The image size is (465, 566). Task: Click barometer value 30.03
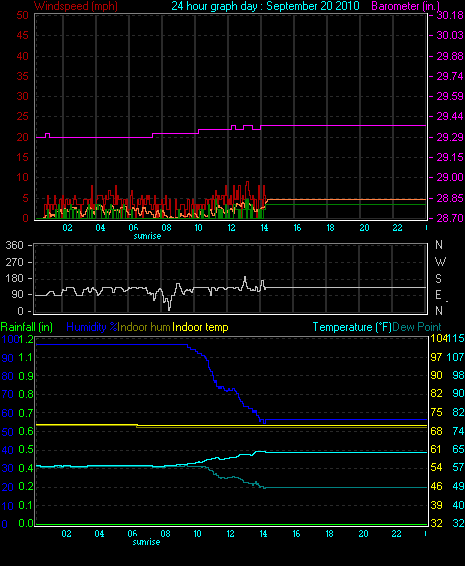point(450,35)
